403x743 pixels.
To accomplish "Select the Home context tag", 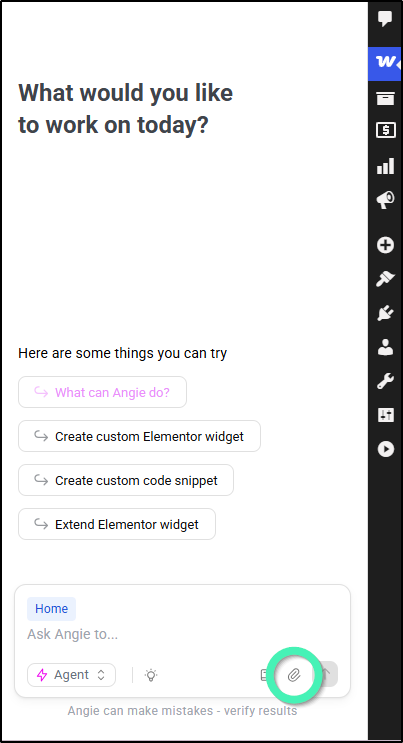I will (51, 608).
